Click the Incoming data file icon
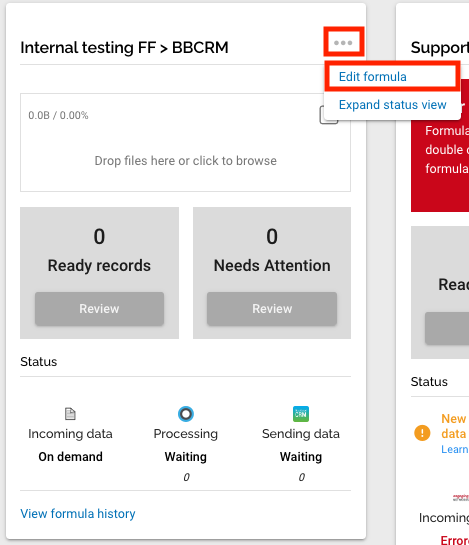The width and height of the screenshot is (469, 545). point(70,414)
